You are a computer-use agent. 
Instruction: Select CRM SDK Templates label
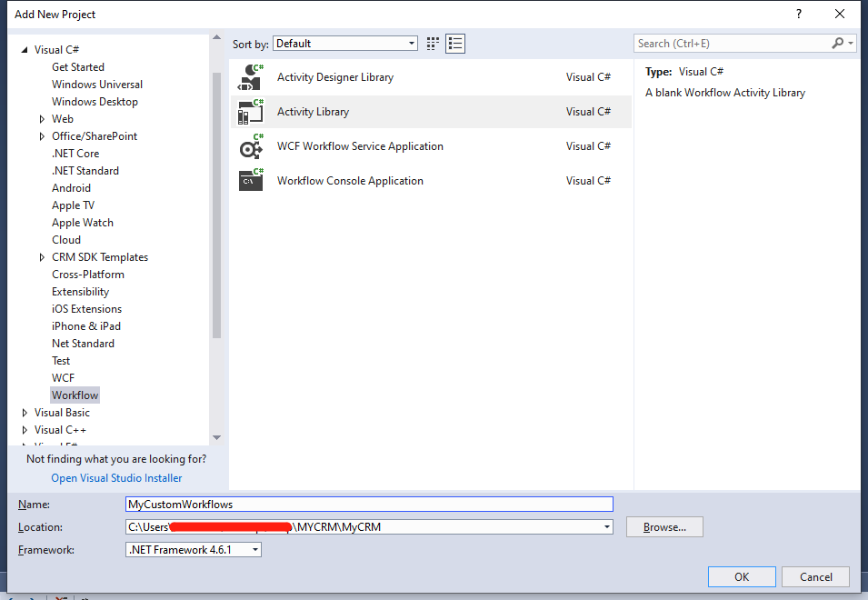[x=100, y=257]
